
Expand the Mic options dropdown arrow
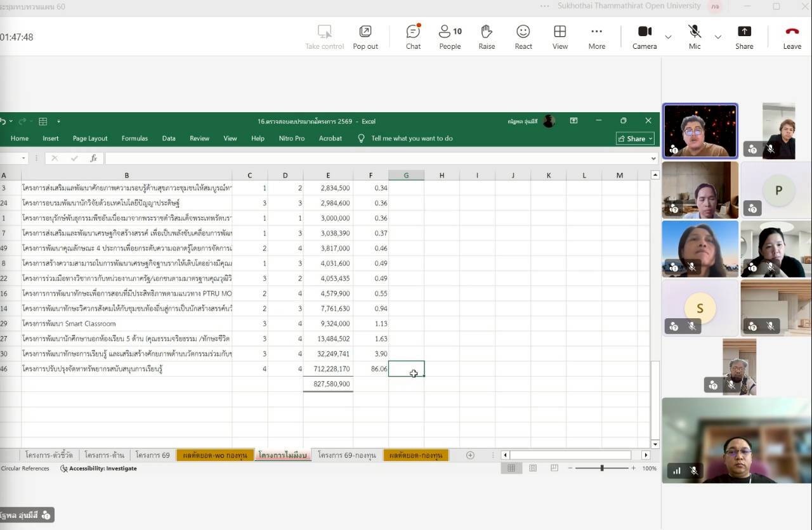pos(718,37)
